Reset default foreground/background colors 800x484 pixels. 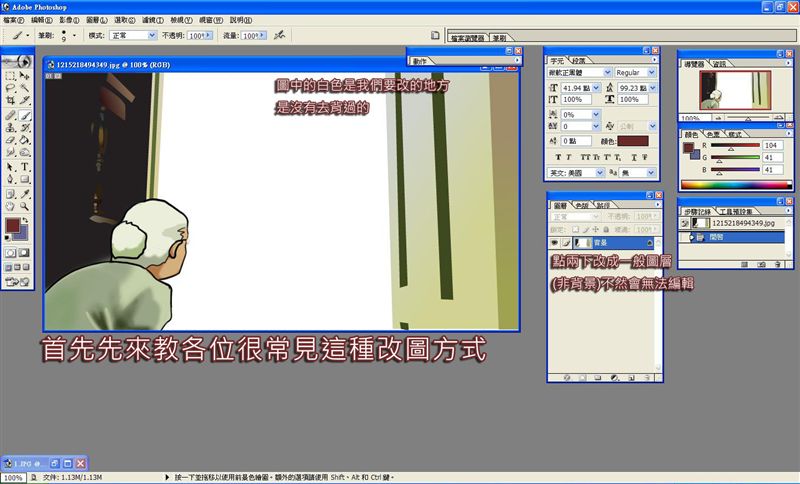click(x=7, y=238)
